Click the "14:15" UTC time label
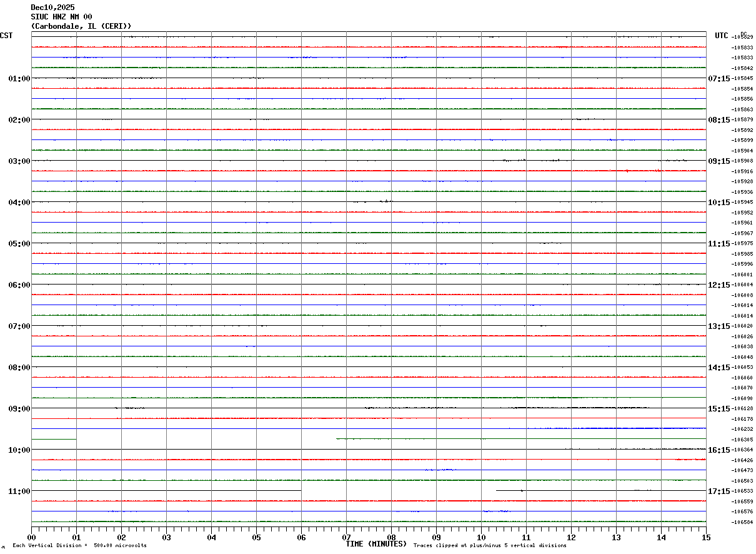The width and height of the screenshot is (756, 554). [x=719, y=367]
